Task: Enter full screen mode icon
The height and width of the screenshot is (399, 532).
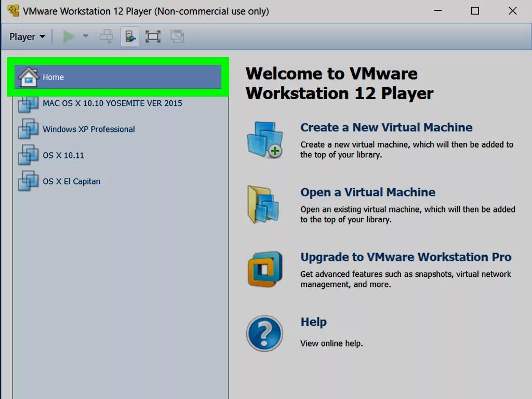Action: pos(153,36)
